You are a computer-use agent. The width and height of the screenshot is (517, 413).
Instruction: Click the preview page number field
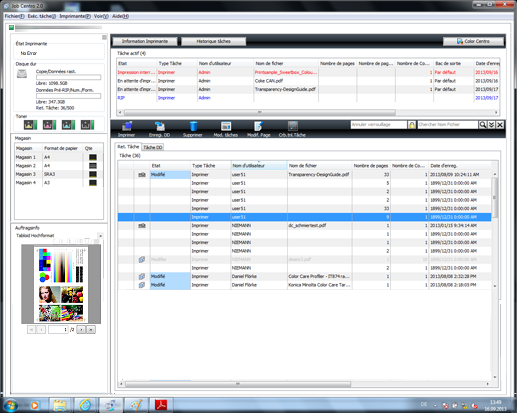tap(58, 330)
